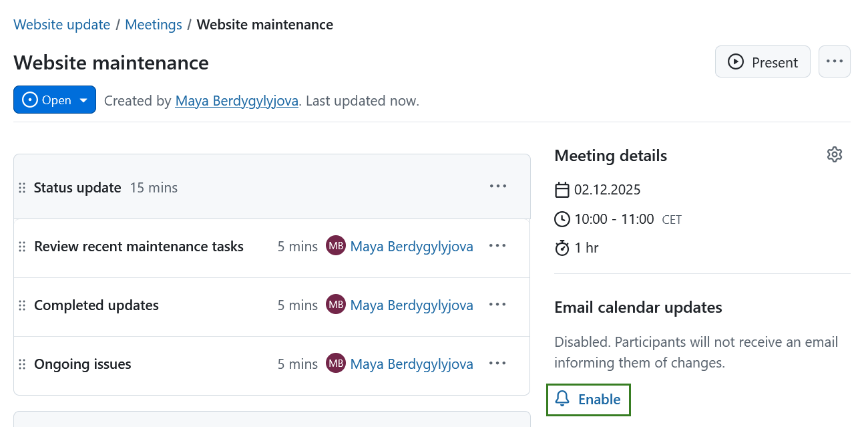Image resolution: width=868 pixels, height=427 pixels.
Task: Enable email calendar updates
Action: click(x=588, y=400)
